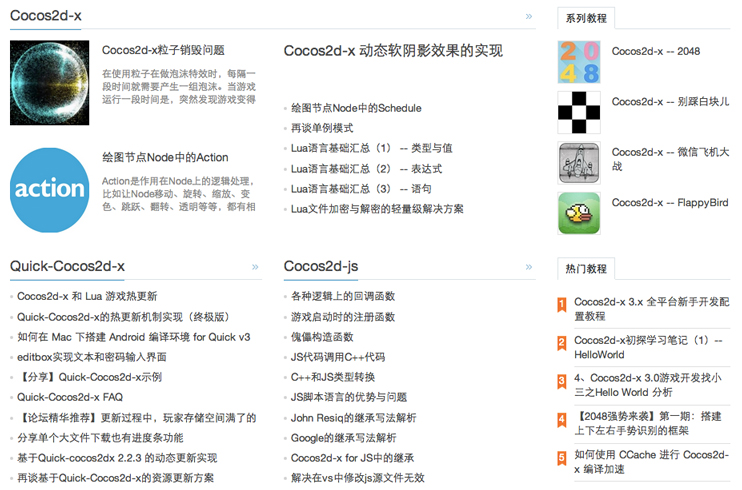This screenshot has width=742, height=490.
Task: Open the black-and-white tiles game thumbnail
Action: pyautogui.click(x=579, y=112)
